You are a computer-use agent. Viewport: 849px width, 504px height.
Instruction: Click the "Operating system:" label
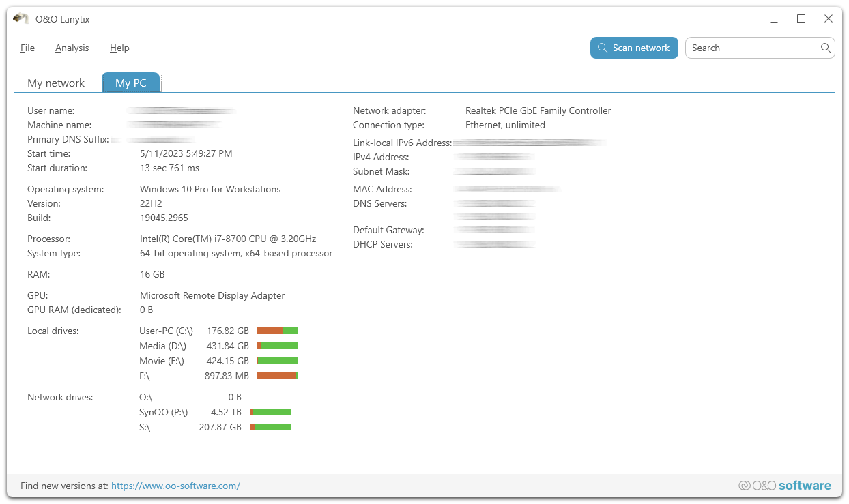tap(66, 189)
